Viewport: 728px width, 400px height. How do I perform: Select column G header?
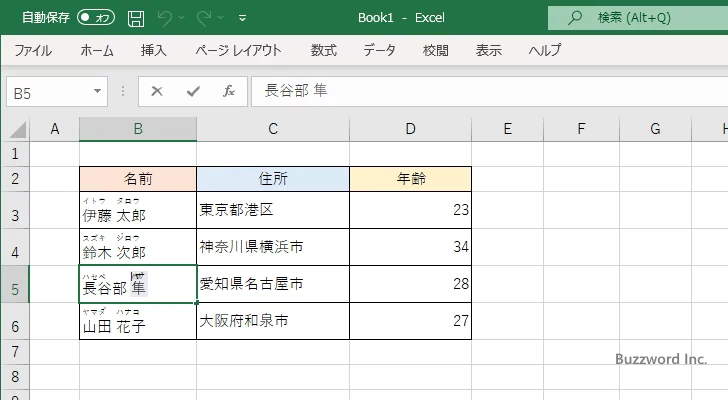pos(655,129)
